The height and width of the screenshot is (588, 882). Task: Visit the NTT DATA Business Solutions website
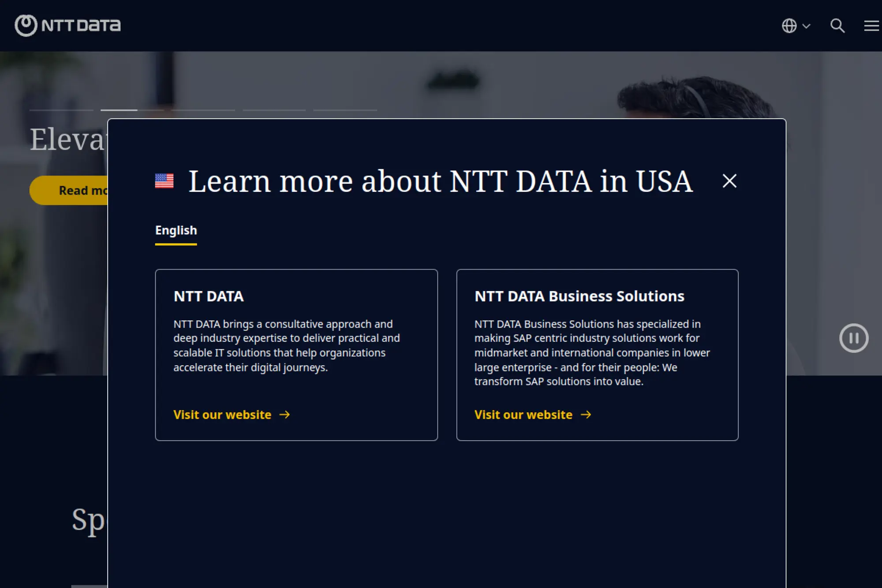[523, 415]
